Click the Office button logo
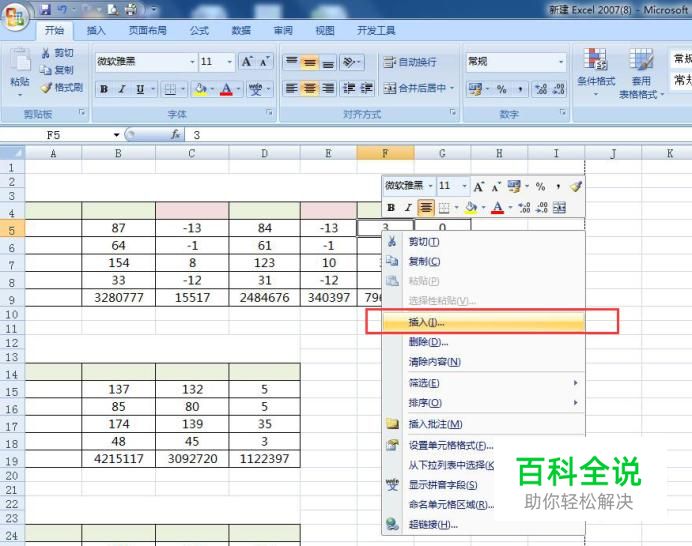The height and width of the screenshot is (546, 692). point(16,19)
